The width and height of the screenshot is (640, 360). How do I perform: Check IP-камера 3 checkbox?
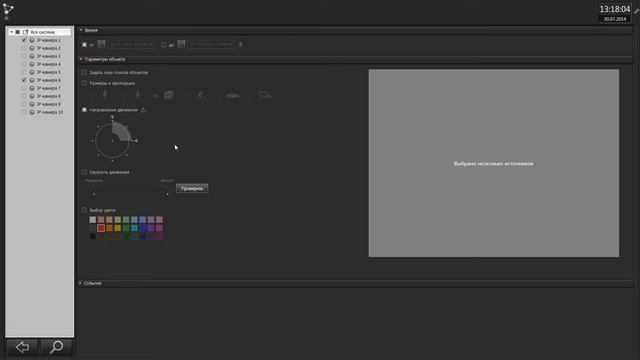pos(24,56)
